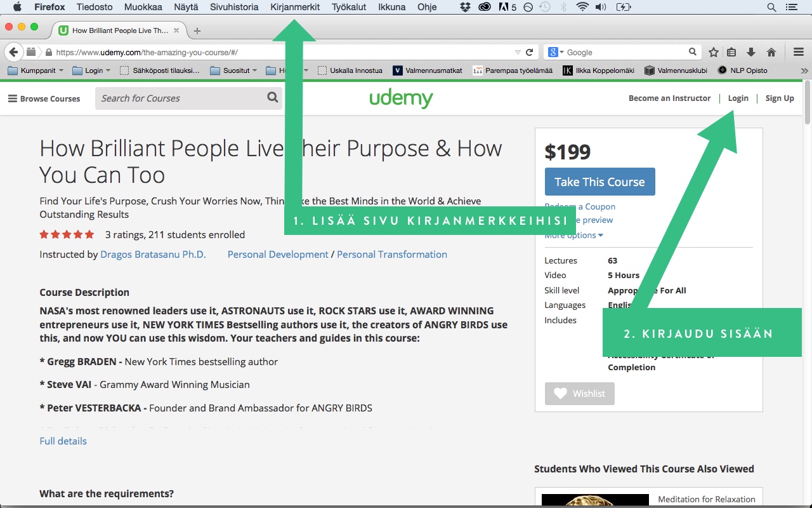Open Ilkka Koppelomäki bookmark
Screen dimensions: 812x508
pyautogui.click(x=598, y=70)
